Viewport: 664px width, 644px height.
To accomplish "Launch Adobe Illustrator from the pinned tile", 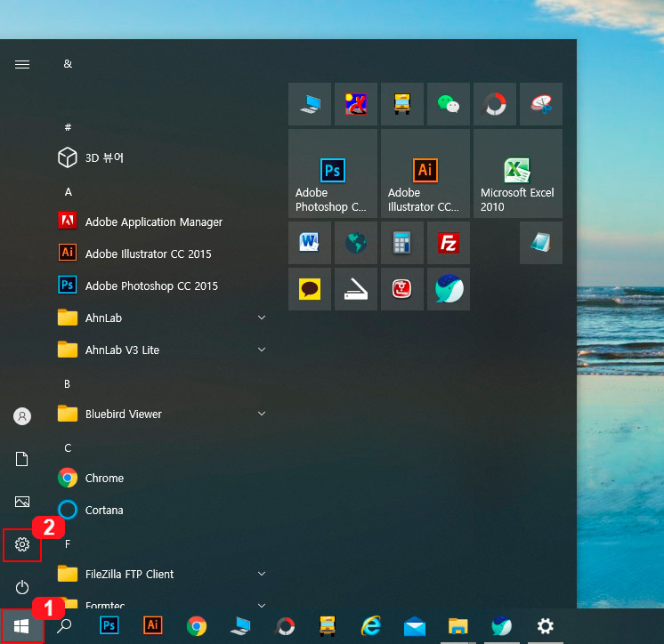I will tap(425, 173).
